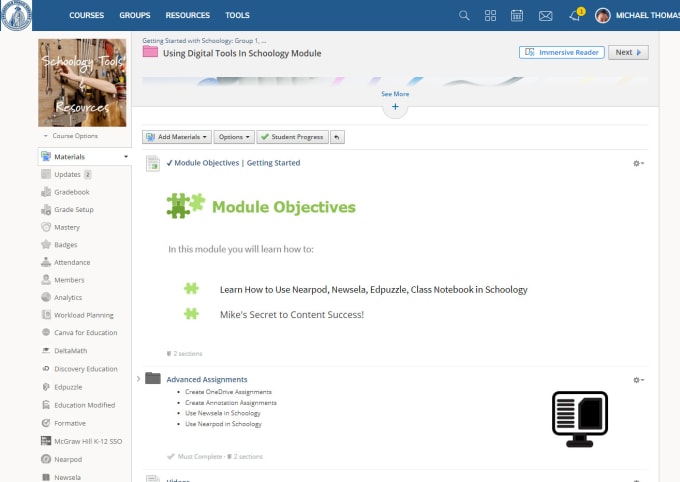This screenshot has height=482, width=680.
Task: Click the "Use Newsela in Schoology" bullet
Action: tap(222, 413)
